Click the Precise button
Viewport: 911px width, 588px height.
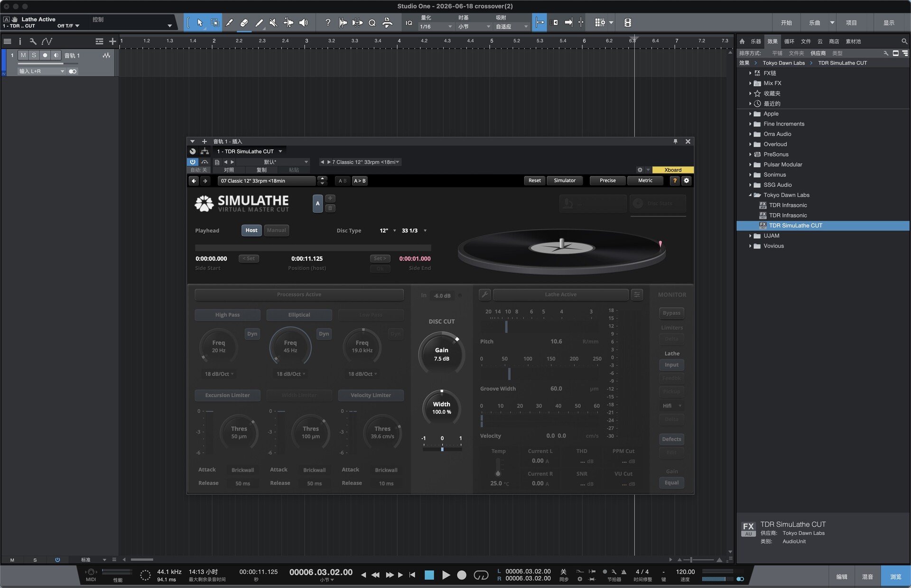(607, 181)
